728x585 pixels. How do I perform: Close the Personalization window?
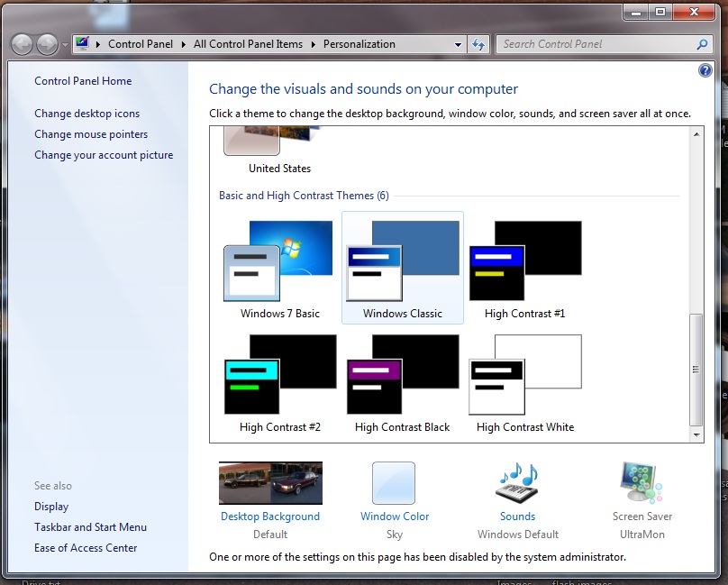tap(694, 13)
